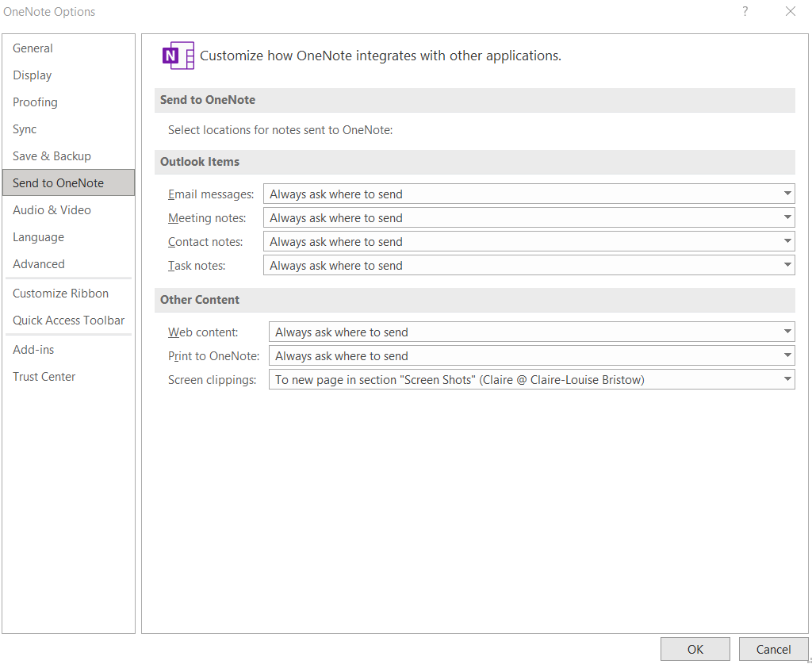Image resolution: width=812 pixels, height=664 pixels.
Task: Open the Audio & Video category
Action: 52,210
